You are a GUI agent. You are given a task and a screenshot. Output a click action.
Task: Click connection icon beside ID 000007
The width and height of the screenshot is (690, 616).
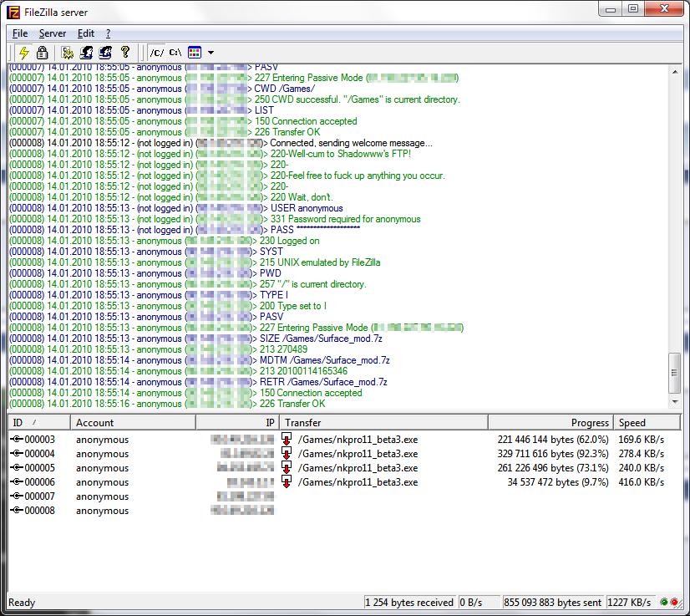tap(17, 496)
